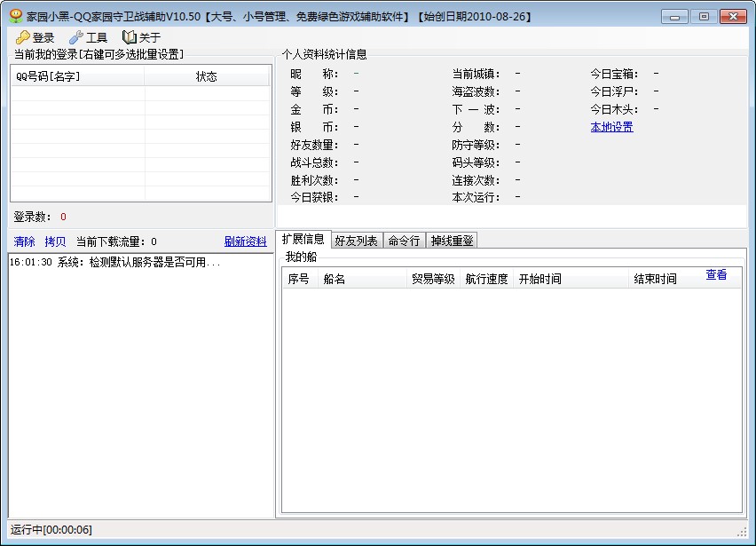Switch to the 扩展信息 tab

[x=304, y=239]
